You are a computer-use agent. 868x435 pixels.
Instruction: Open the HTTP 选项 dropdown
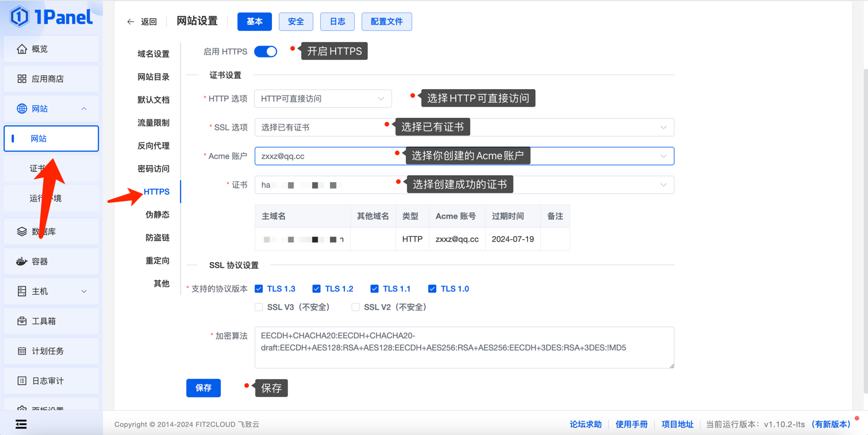point(322,99)
